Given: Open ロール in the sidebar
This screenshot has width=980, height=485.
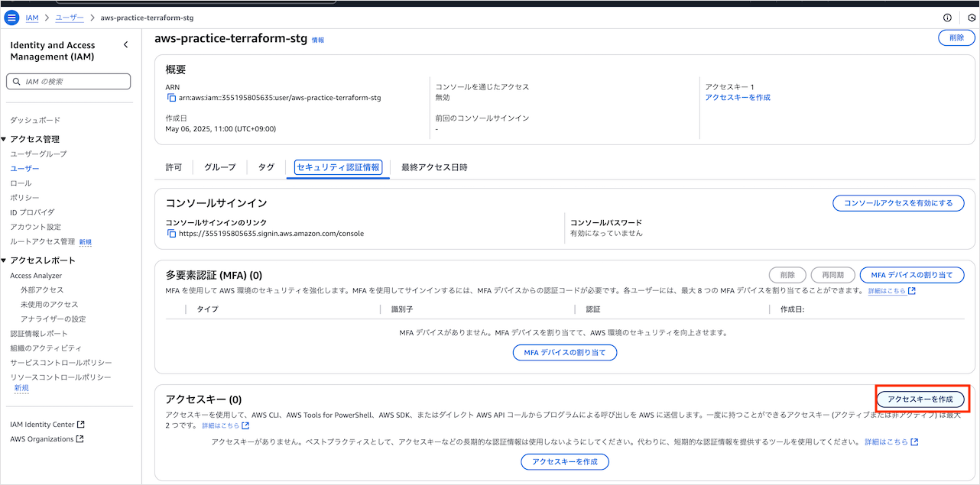Looking at the screenshot, I should [x=21, y=183].
